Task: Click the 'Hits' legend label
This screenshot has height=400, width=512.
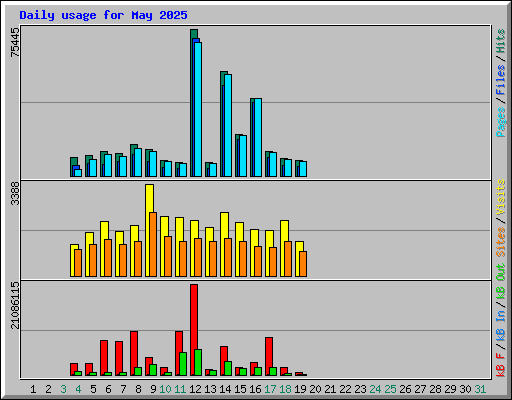Action: [x=501, y=41]
